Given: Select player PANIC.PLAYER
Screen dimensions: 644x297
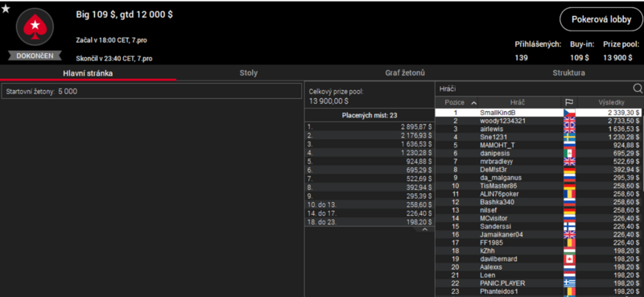Looking at the screenshot, I should tap(538, 283).
